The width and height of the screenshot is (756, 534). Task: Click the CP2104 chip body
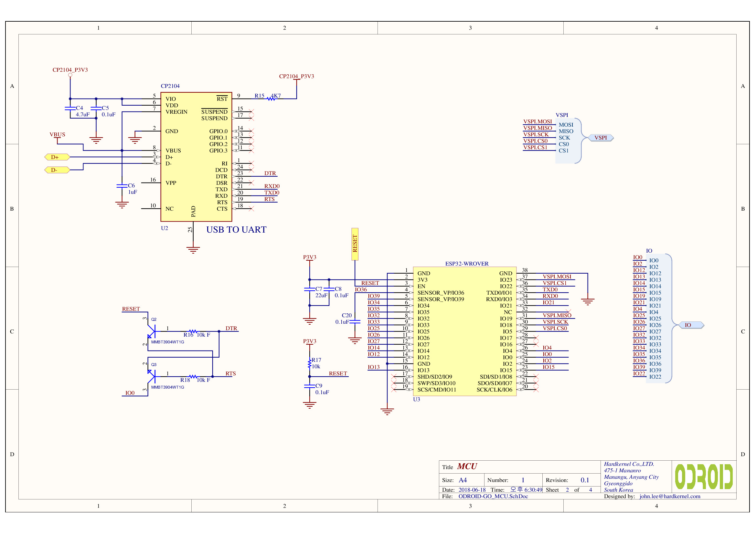[x=196, y=157]
